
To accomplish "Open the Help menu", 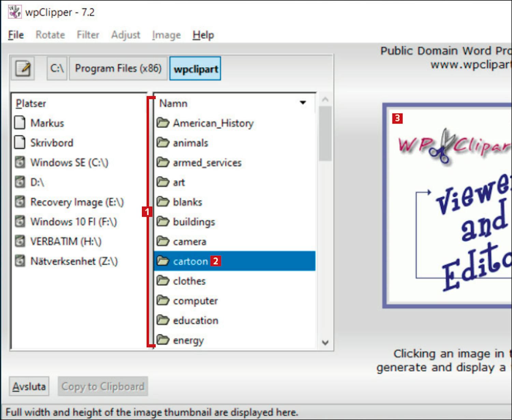I will tap(203, 35).
